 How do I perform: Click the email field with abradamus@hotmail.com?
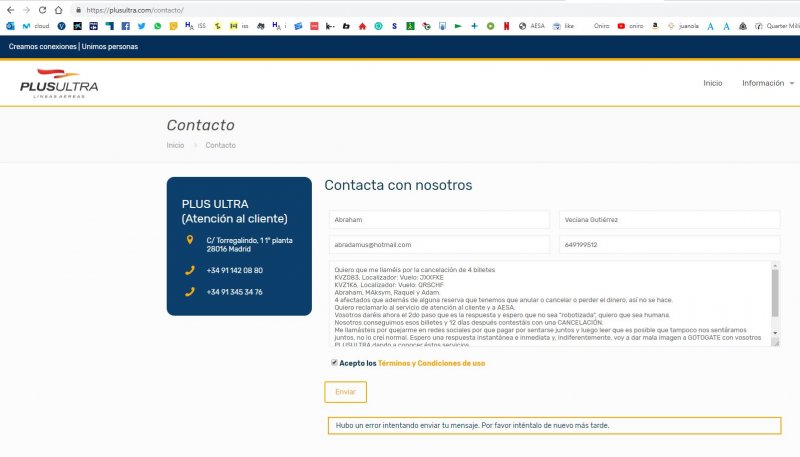439,245
